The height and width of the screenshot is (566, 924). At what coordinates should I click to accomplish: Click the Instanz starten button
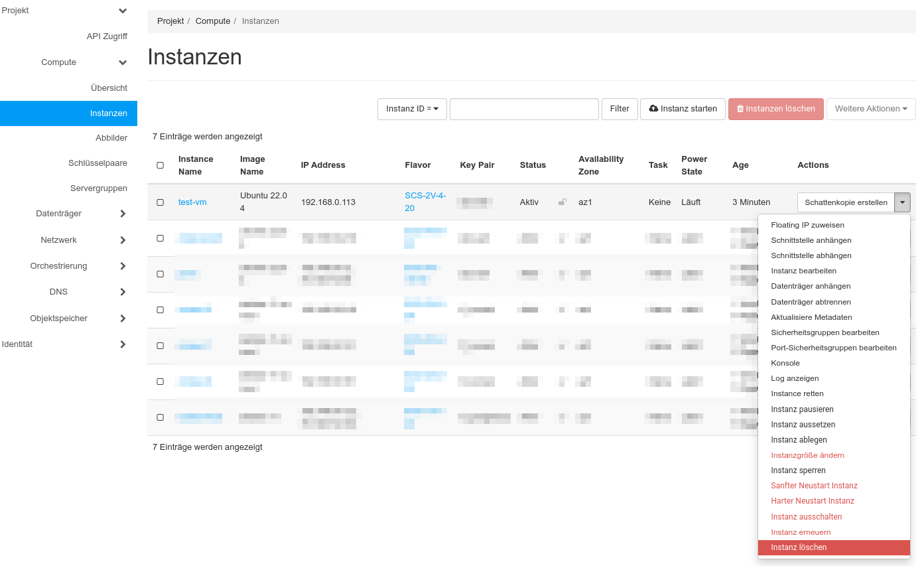coord(683,109)
